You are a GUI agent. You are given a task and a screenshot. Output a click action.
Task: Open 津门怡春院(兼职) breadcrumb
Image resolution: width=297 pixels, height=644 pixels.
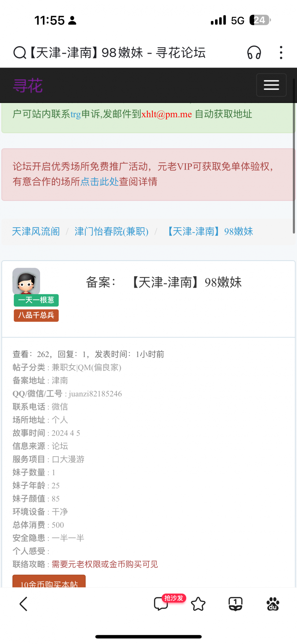click(111, 231)
